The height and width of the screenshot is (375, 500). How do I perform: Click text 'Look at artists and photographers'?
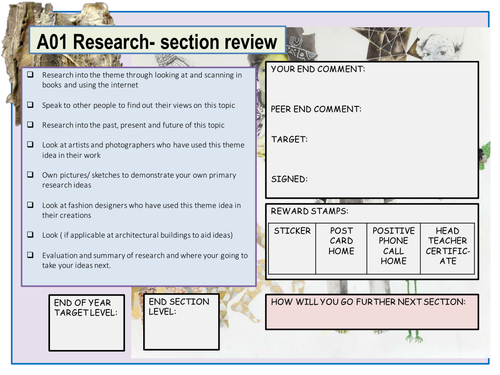click(99, 145)
